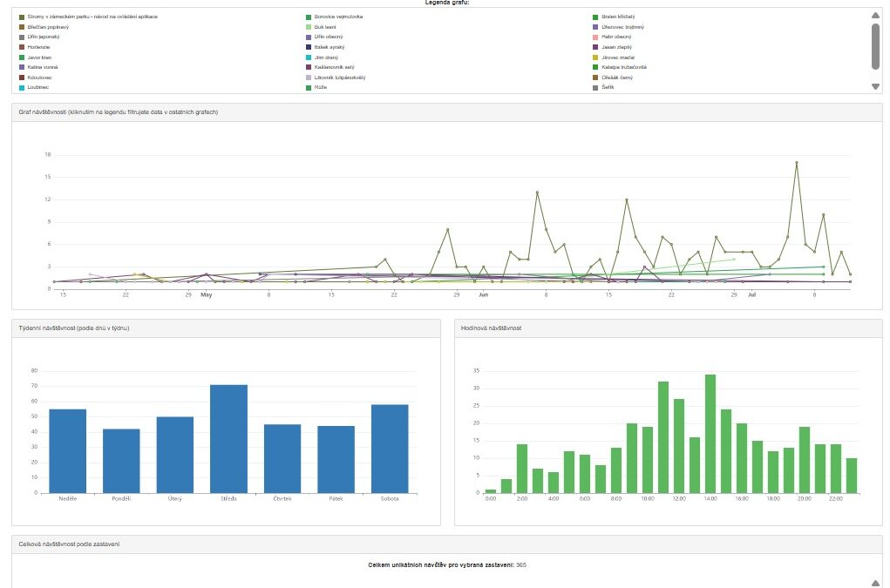
Task: Click the June 7 peak point at 13 visits
Action: (x=537, y=193)
